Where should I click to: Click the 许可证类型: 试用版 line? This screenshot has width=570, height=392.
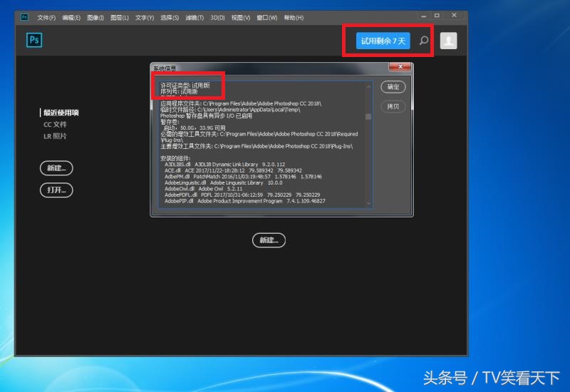[185, 85]
